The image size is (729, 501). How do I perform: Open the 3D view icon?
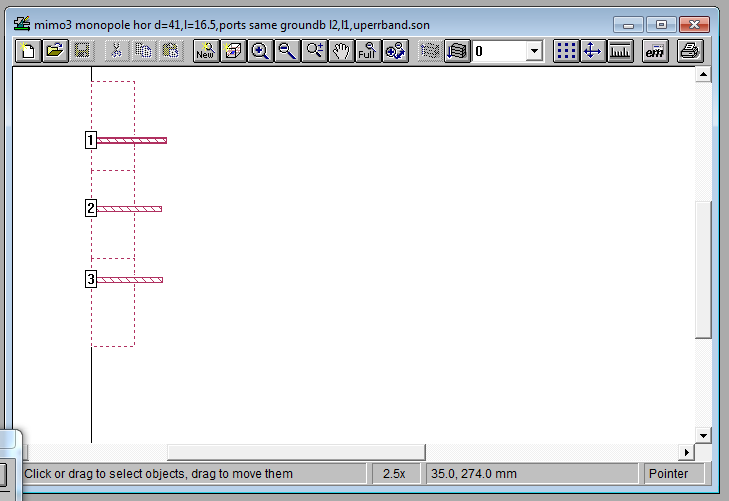click(x=232, y=51)
